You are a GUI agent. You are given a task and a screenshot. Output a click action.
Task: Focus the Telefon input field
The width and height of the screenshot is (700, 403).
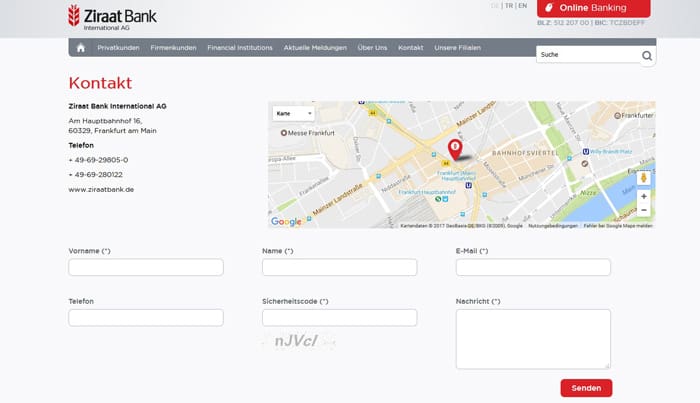(146, 318)
